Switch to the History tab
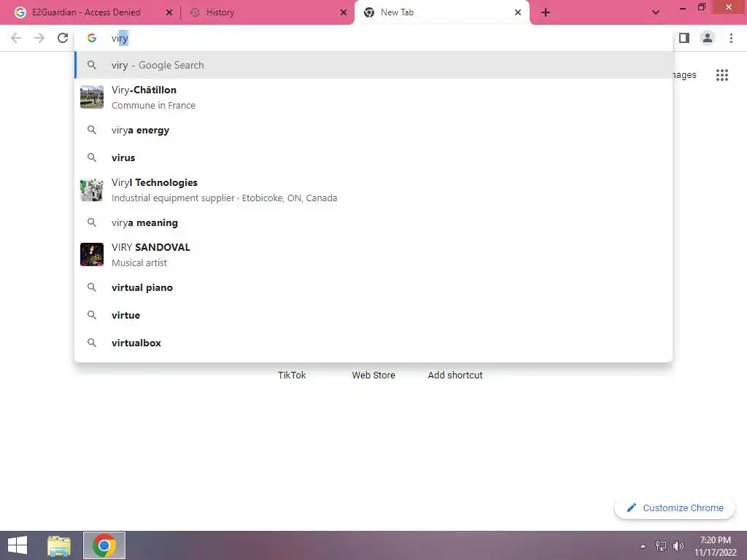 [x=220, y=12]
